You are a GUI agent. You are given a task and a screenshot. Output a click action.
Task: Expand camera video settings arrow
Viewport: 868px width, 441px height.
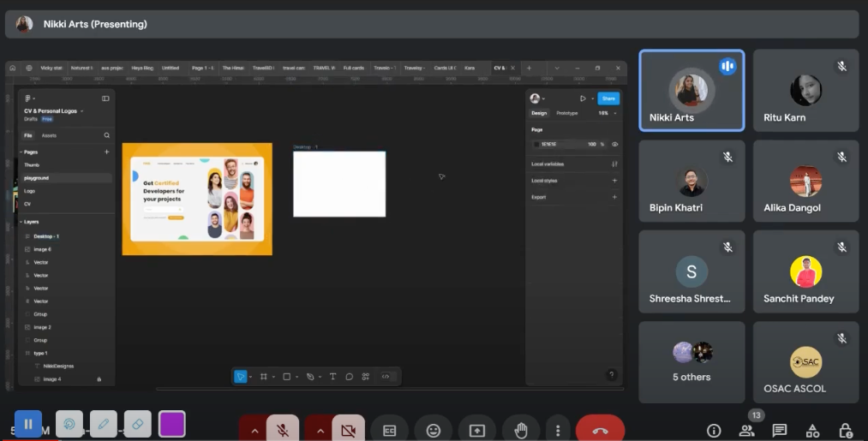[x=320, y=431]
